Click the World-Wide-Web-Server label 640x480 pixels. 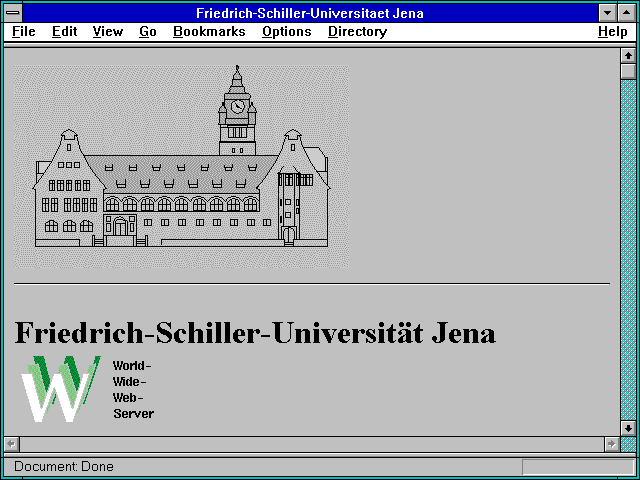click(x=133, y=389)
